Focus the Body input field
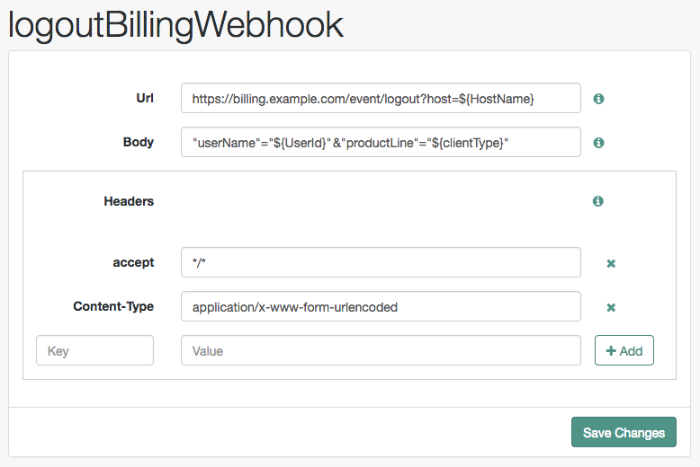 point(381,142)
